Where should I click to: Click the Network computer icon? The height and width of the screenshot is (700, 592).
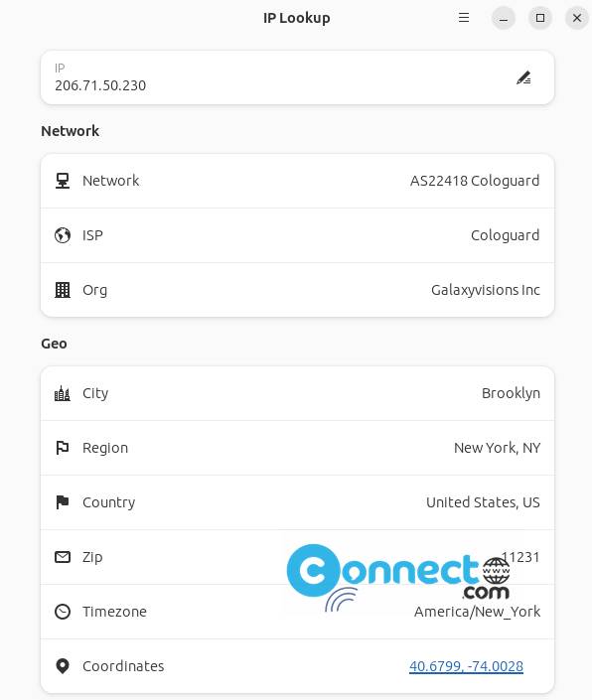63,181
